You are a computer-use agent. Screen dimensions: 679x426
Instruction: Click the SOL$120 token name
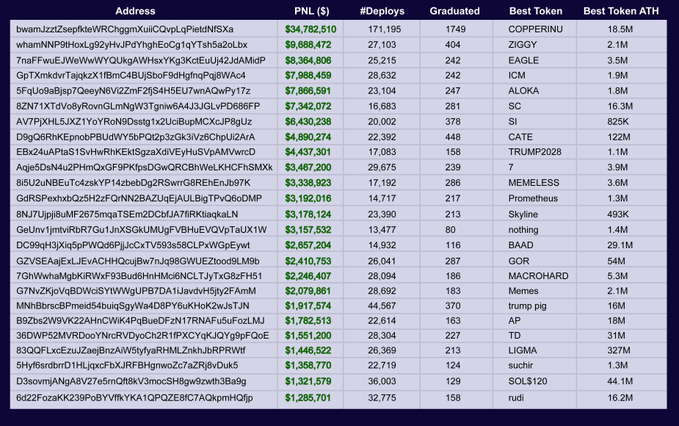(528, 381)
